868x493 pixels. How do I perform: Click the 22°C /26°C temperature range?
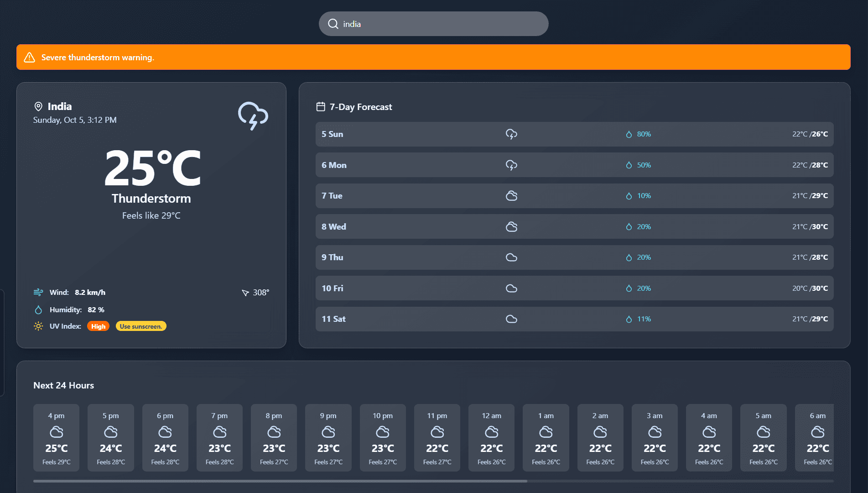[810, 134]
